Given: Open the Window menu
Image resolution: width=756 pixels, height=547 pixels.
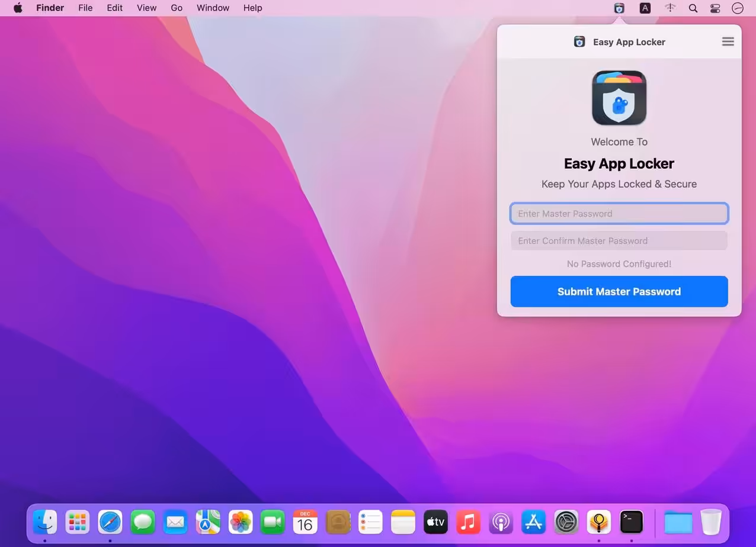Looking at the screenshot, I should [213, 8].
